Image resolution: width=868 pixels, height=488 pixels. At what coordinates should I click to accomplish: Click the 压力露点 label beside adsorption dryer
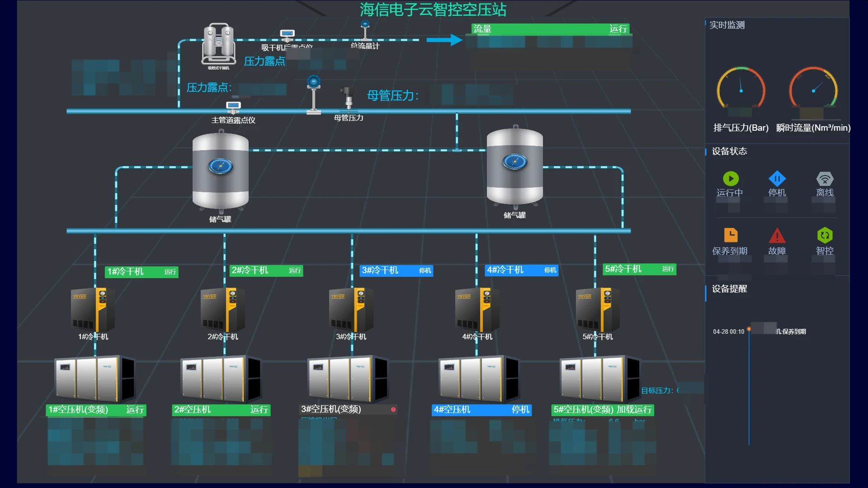(x=264, y=61)
